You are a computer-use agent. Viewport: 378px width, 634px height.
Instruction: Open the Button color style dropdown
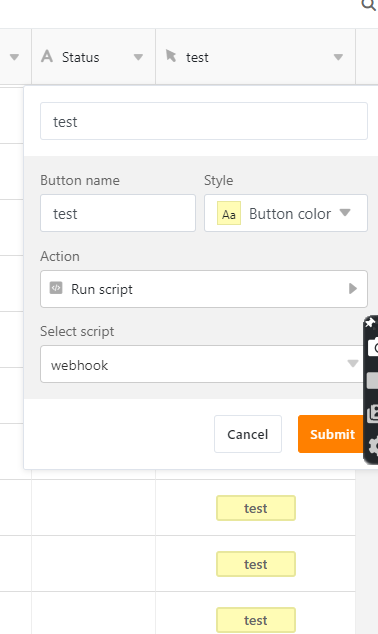click(x=286, y=213)
